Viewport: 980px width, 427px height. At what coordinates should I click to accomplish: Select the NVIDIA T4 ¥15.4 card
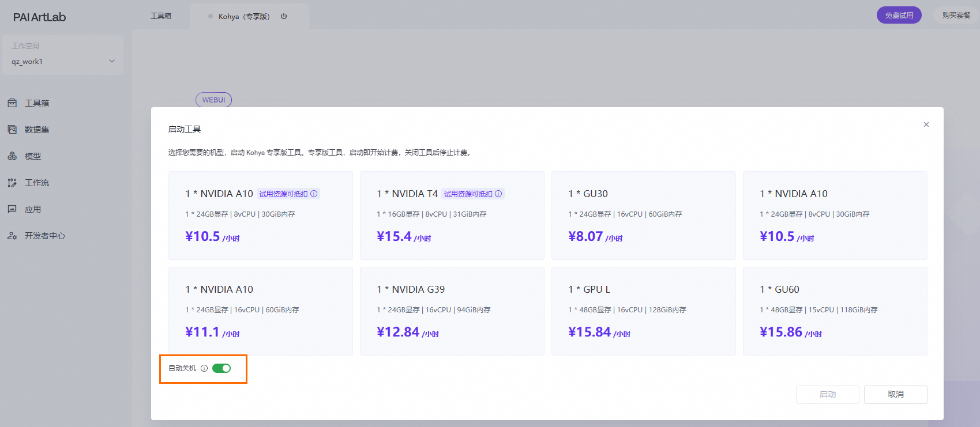452,216
